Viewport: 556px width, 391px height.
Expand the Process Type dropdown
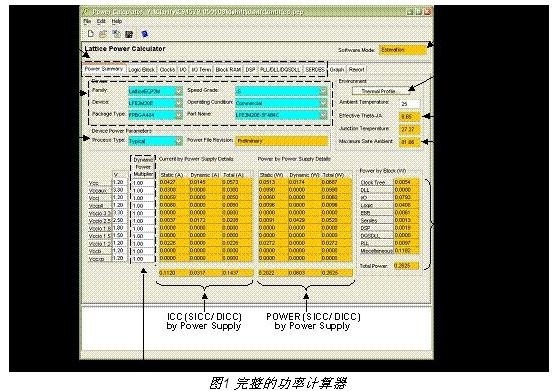(x=179, y=141)
